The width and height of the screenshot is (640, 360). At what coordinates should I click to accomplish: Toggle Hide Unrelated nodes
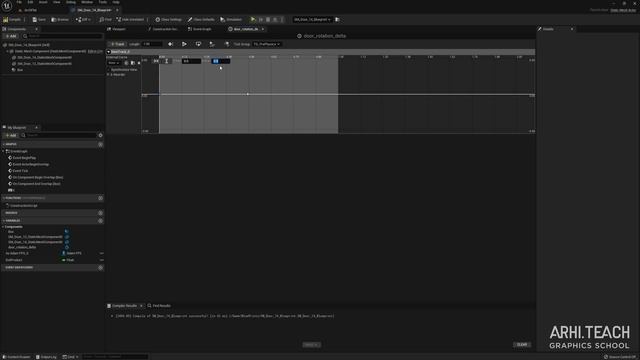pyautogui.click(x=130, y=19)
